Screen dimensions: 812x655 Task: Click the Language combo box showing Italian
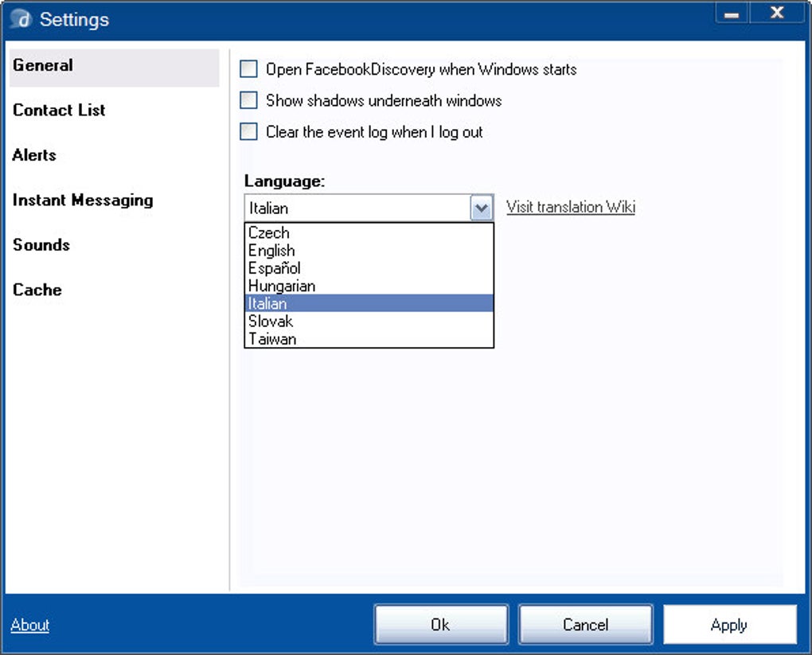(369, 209)
